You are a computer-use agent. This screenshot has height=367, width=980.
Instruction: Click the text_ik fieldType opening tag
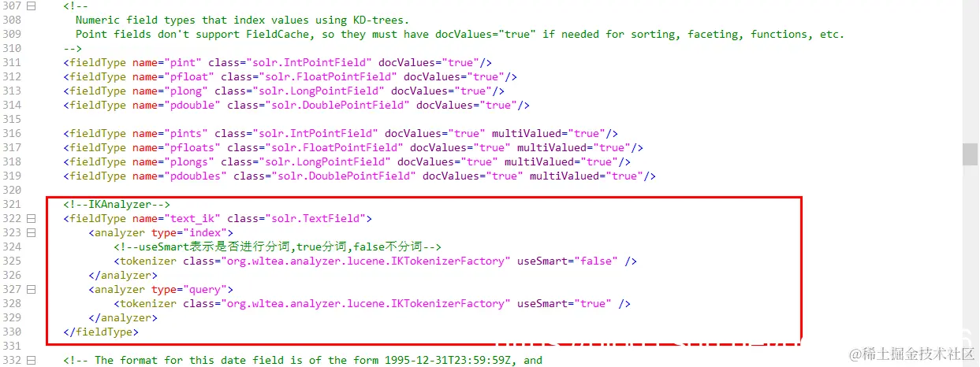pos(218,218)
